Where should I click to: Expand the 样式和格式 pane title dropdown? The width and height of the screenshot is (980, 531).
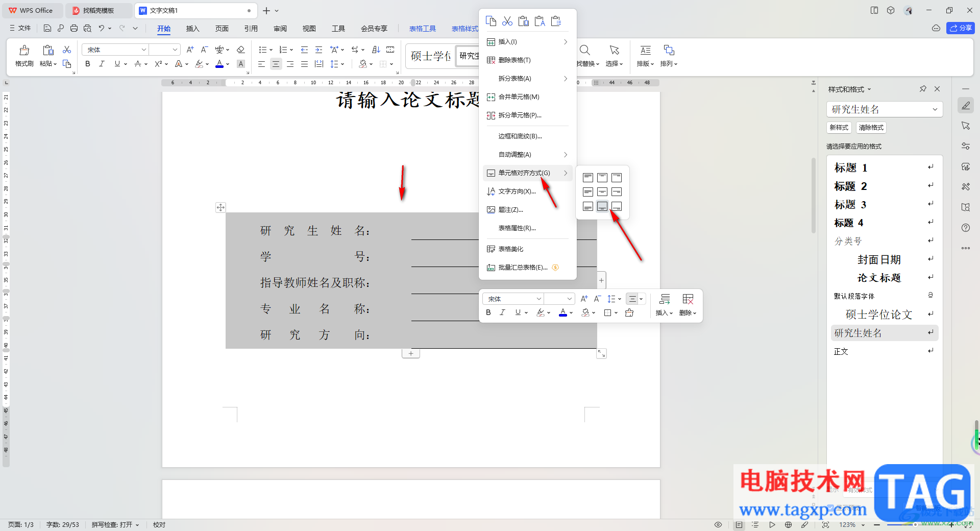tap(870, 89)
